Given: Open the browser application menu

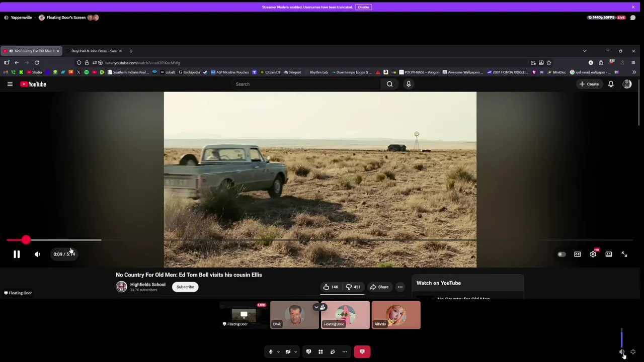Looking at the screenshot, I should pos(633,63).
